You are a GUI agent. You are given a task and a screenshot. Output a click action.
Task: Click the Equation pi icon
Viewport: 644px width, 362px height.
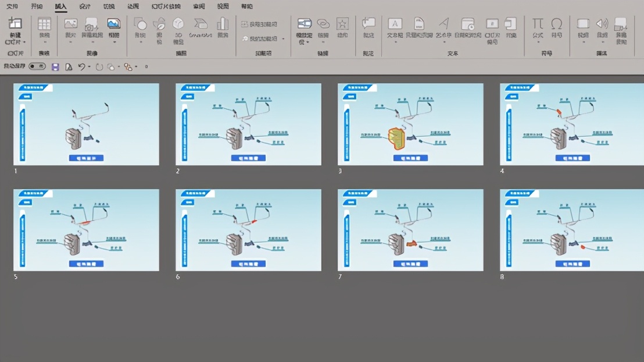coord(538,23)
